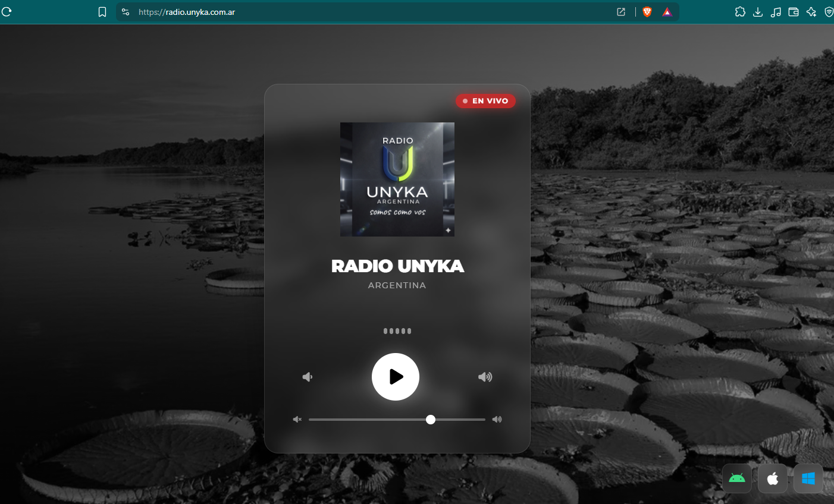834x504 pixels.
Task: Open the Brave Wallet icon
Action: coord(794,12)
